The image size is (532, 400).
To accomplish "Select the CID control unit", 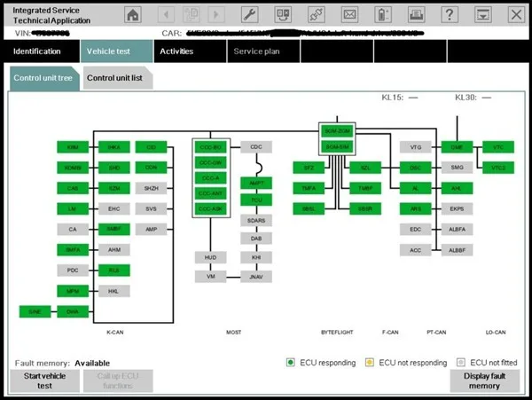I will tap(151, 147).
